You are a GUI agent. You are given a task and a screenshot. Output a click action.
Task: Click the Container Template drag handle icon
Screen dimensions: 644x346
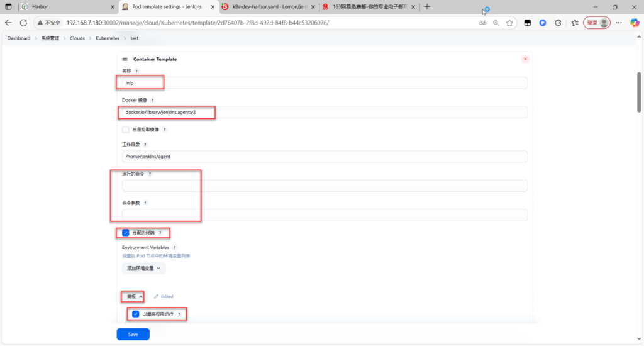click(x=125, y=59)
